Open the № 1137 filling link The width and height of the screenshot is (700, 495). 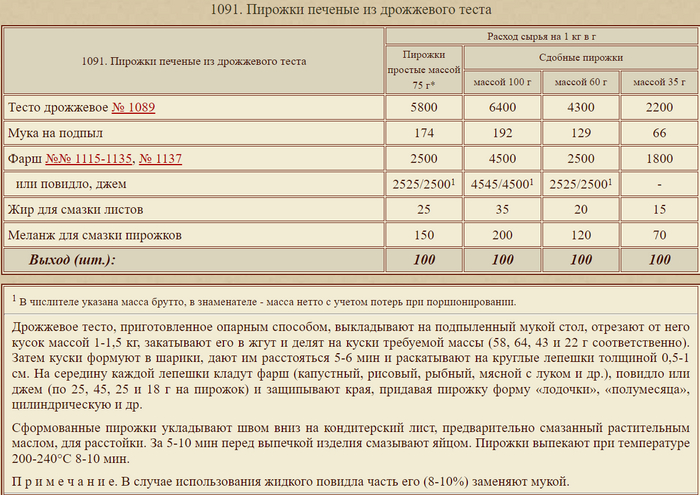160,159
